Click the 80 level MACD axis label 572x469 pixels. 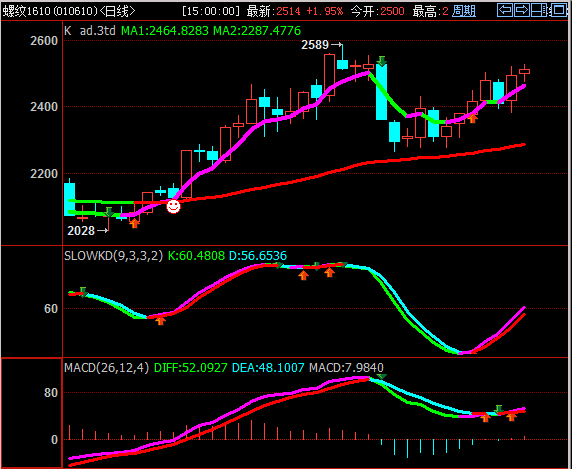coord(51,393)
